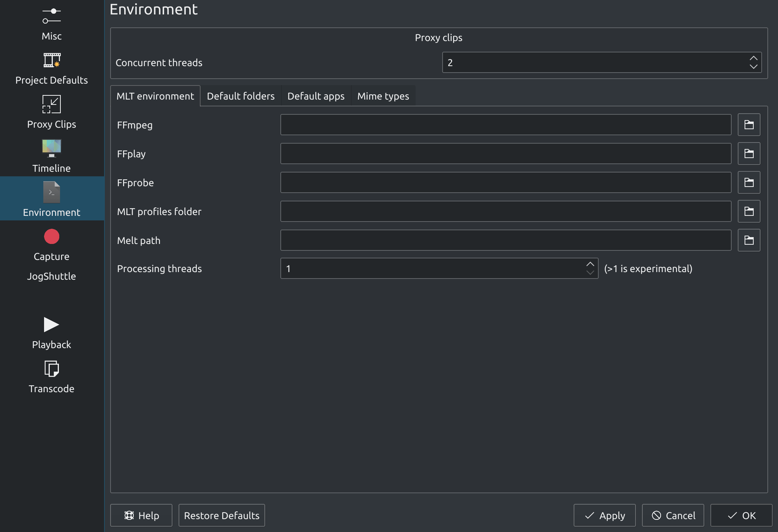Switch to the Mime types tab
778x532 pixels.
pos(383,96)
